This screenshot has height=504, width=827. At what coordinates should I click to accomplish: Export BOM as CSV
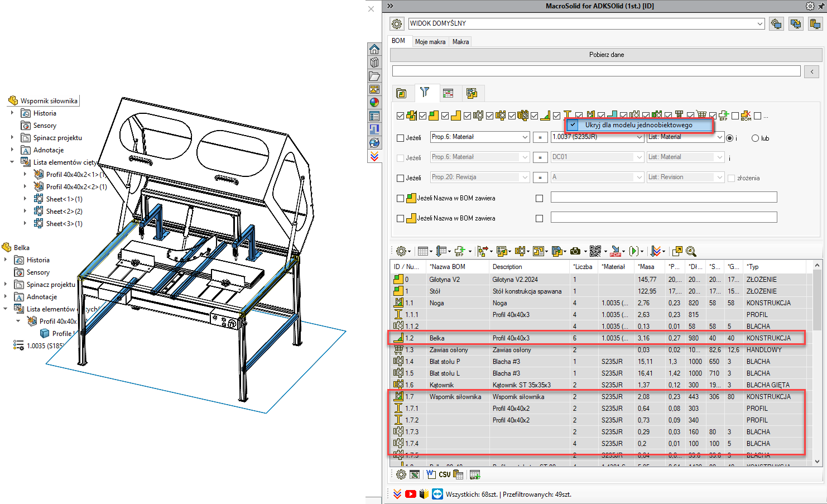(444, 474)
